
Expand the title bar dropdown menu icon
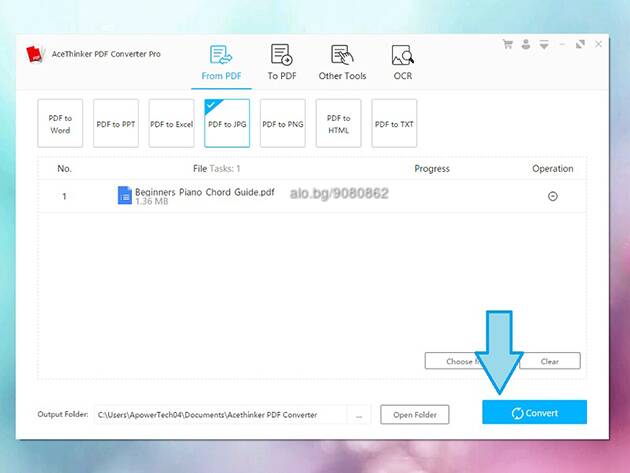tap(544, 45)
